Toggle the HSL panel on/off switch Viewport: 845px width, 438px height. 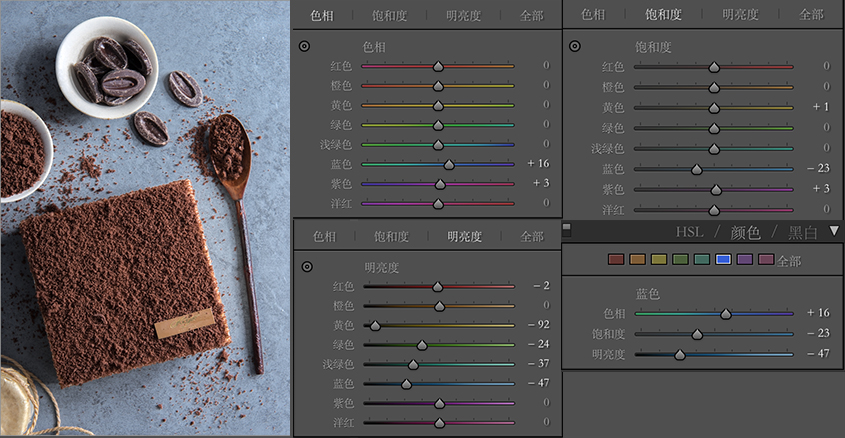tap(566, 230)
